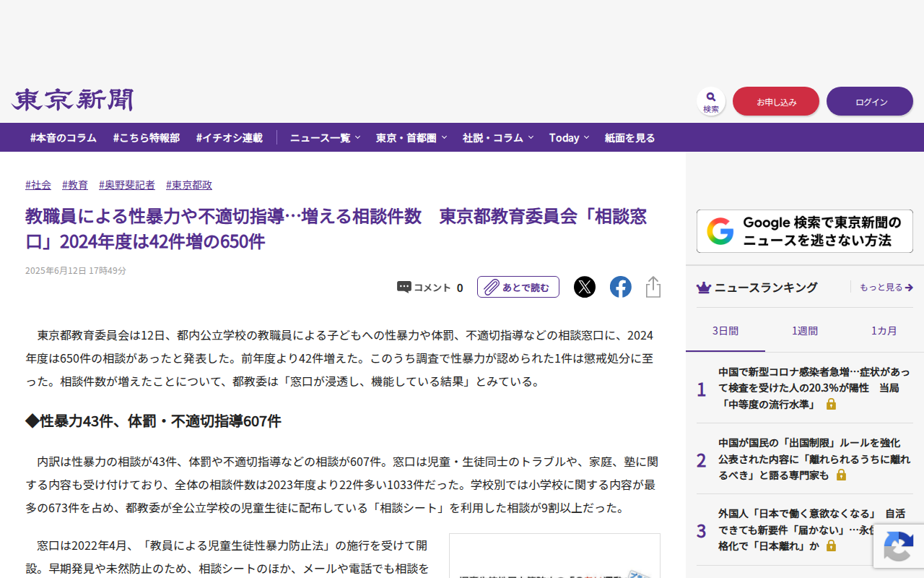This screenshot has height=578, width=924.
Task: Open search with the magnifier icon
Action: (x=711, y=101)
